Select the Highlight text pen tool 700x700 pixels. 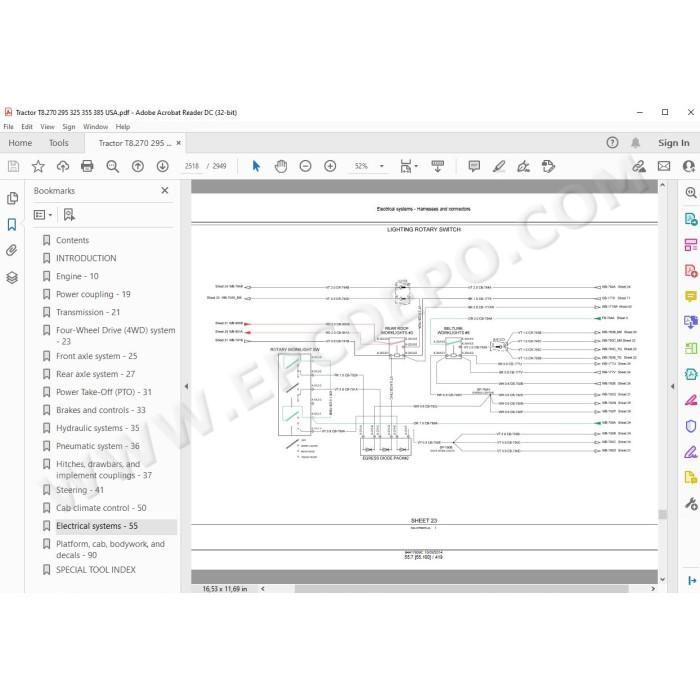coord(499,167)
